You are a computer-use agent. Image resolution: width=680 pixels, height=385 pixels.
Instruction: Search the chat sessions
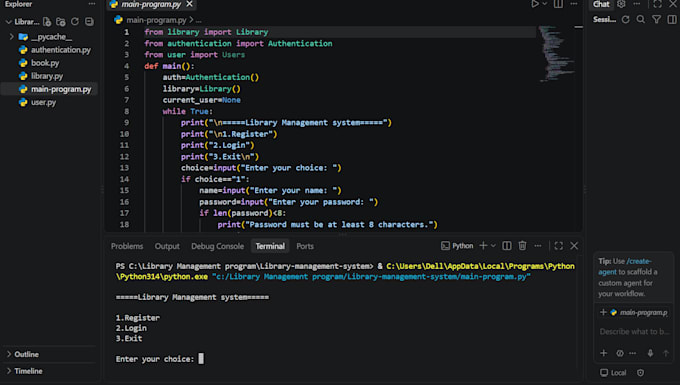(641, 20)
